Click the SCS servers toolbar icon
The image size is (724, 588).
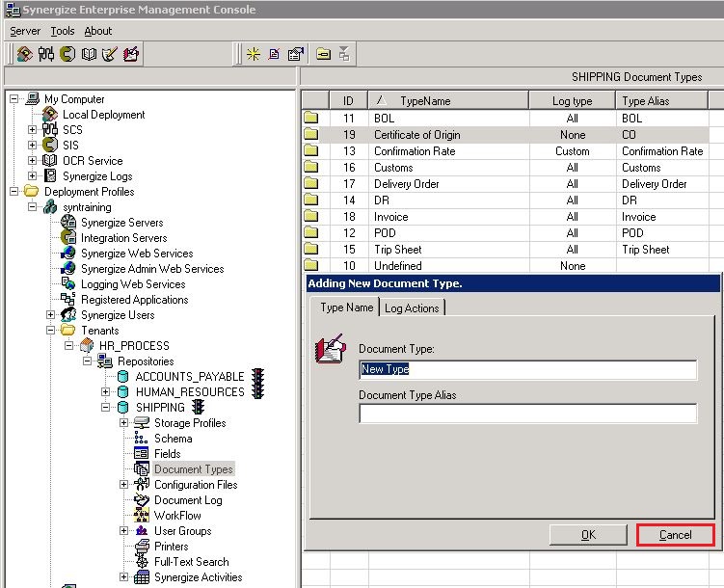pos(46,54)
